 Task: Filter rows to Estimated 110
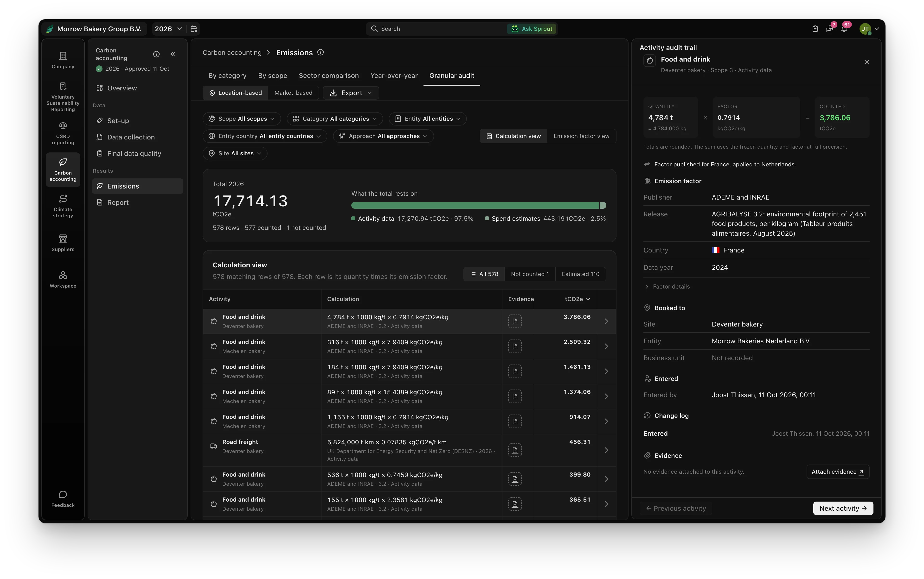pos(580,274)
